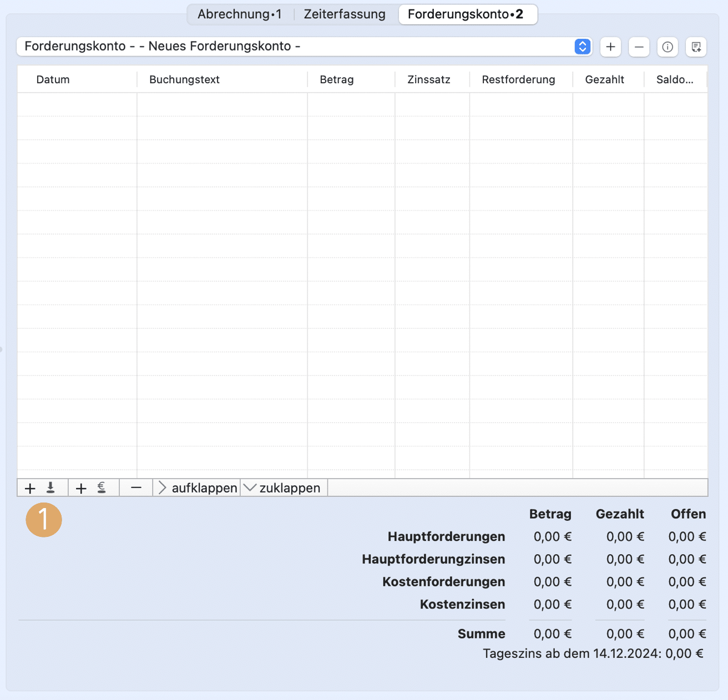Switch to the Abrechnung•1 tab
Image resolution: width=728 pixels, height=700 pixels.
240,14
